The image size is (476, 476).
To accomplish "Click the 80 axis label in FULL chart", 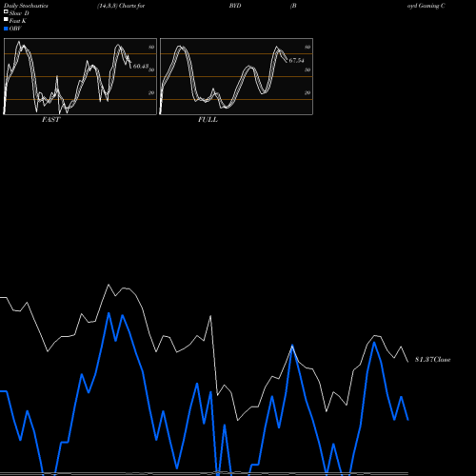I will [x=307, y=48].
